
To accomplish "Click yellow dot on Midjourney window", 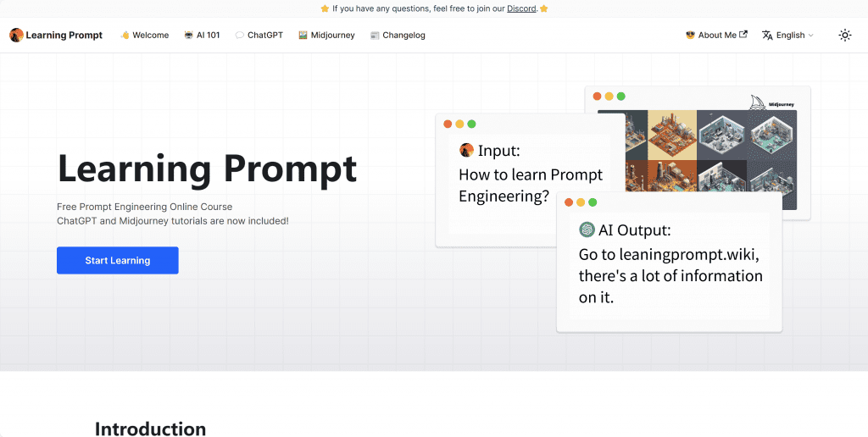I will pos(609,97).
